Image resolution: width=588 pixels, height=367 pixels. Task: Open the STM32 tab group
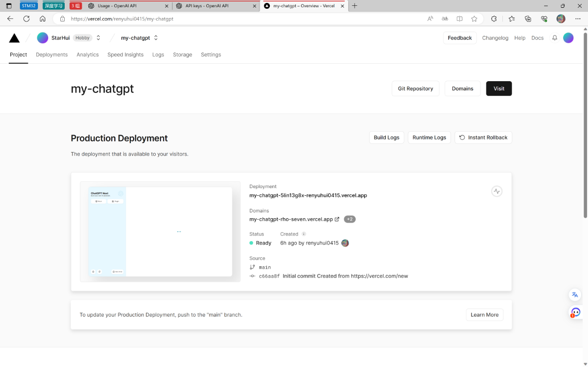coord(29,6)
